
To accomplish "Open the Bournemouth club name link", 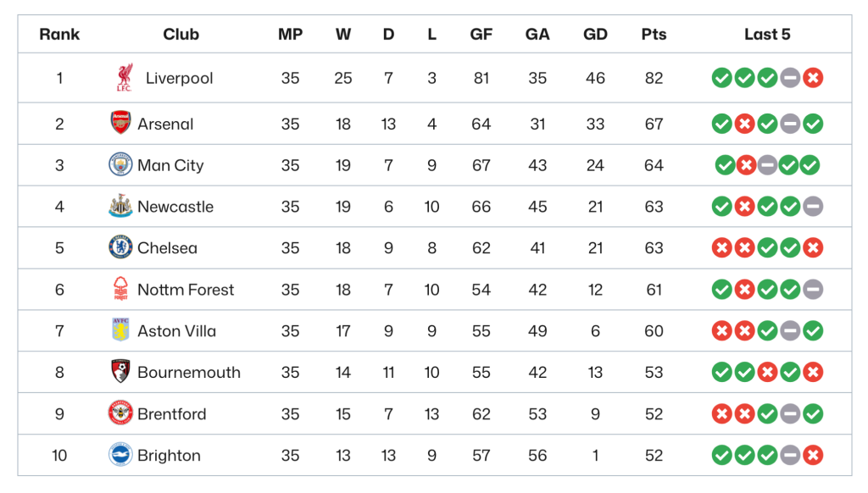I will tap(189, 373).
